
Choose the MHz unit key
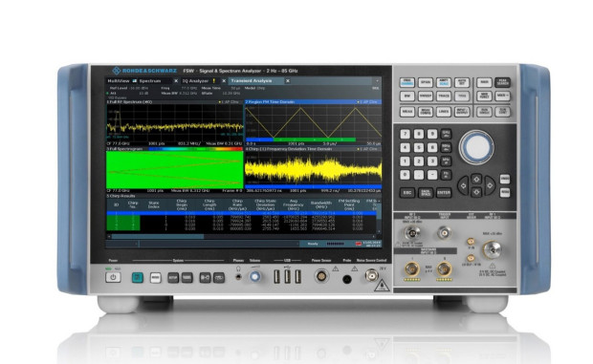point(447,148)
